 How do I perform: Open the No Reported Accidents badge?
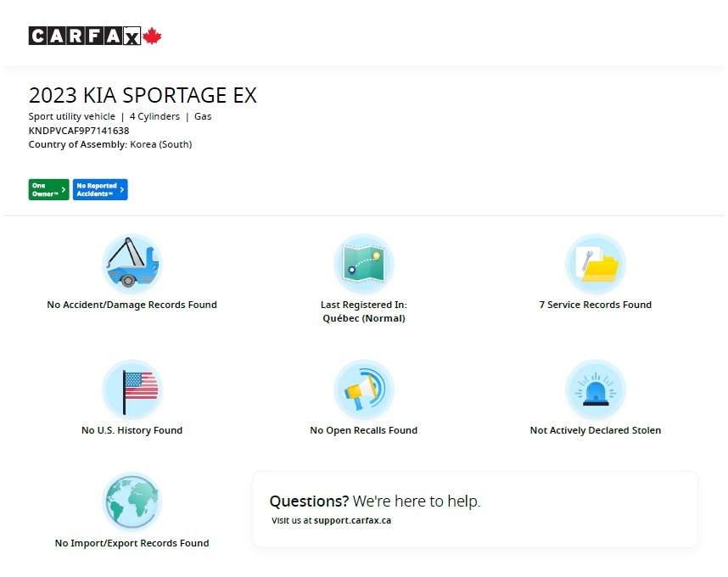tap(100, 189)
